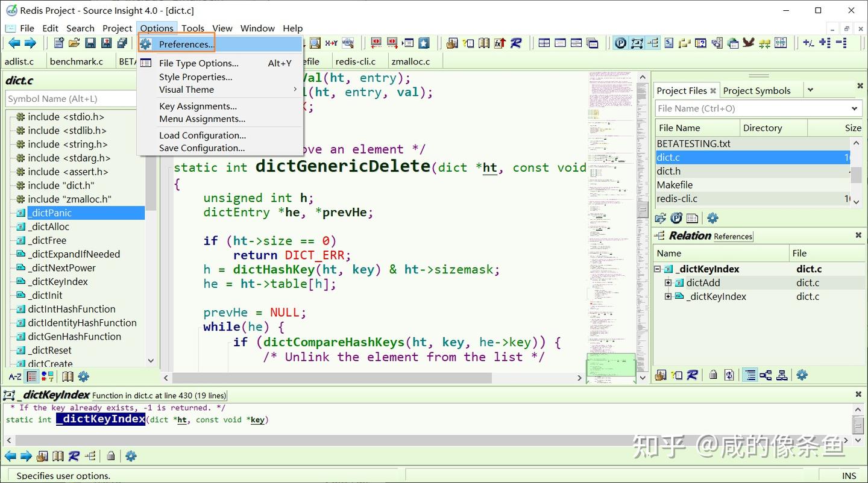Click the blue R Lookup References icon in toolbar
Screen dimensions: 868x483
516,43
